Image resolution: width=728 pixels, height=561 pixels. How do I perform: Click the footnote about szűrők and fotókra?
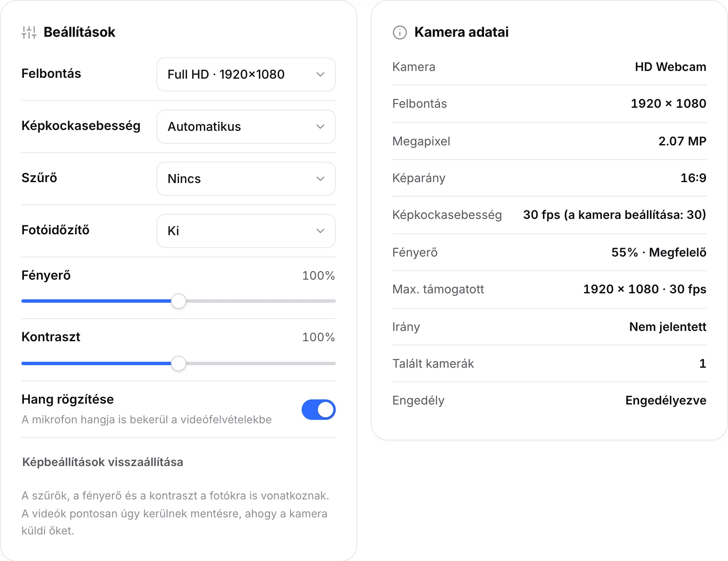tap(175, 513)
